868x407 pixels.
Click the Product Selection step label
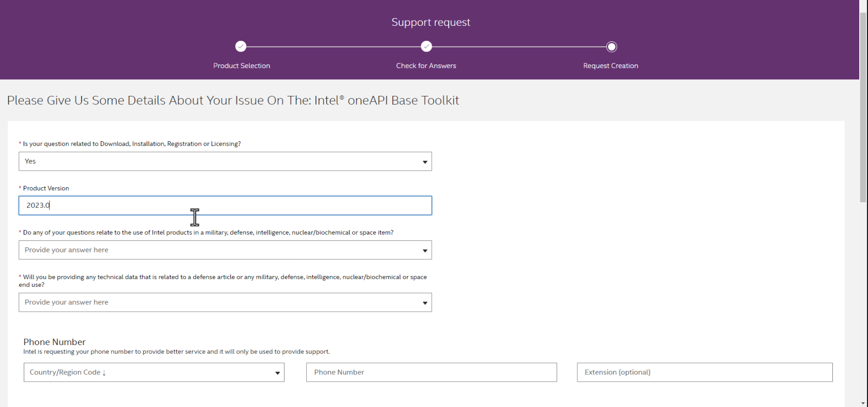coord(242,66)
